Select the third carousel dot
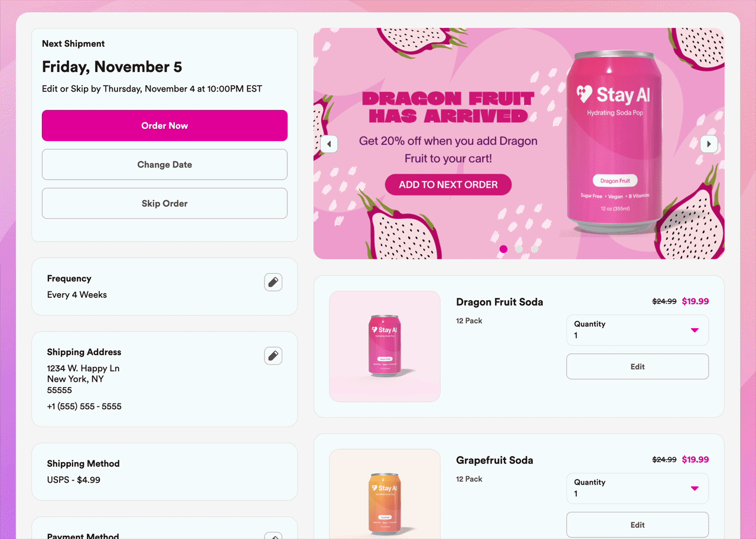 (535, 249)
